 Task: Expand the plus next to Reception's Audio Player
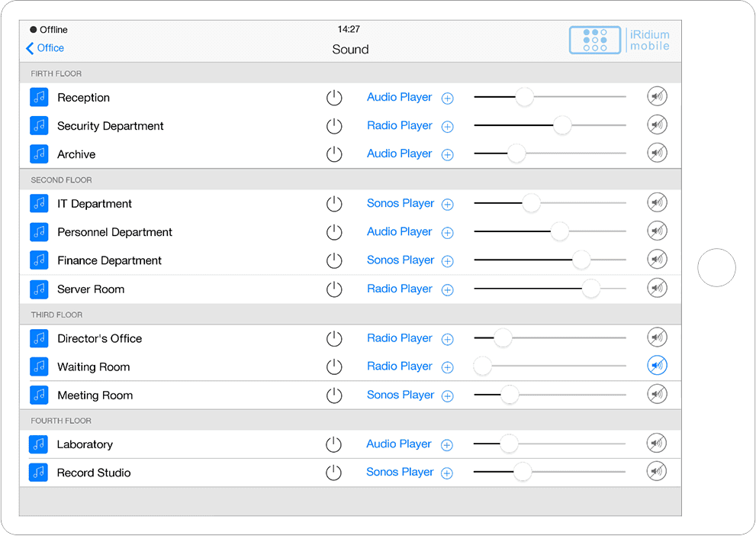[x=448, y=98]
